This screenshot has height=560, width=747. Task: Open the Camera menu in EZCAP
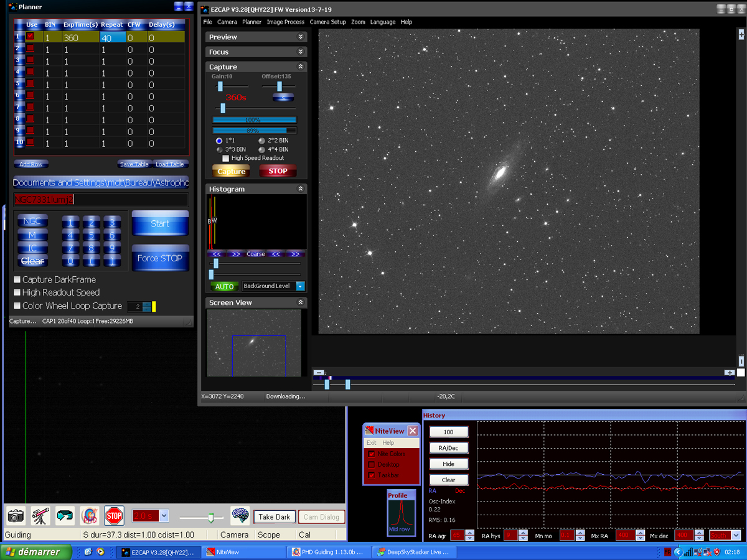click(227, 22)
